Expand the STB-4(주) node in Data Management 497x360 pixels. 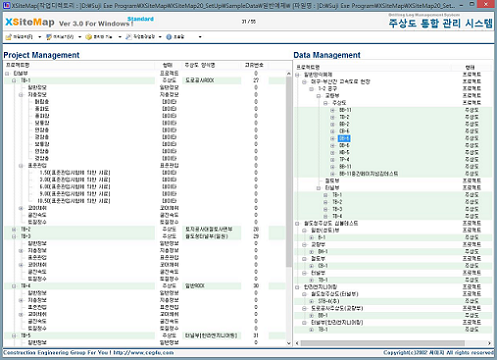pyautogui.click(x=311, y=301)
